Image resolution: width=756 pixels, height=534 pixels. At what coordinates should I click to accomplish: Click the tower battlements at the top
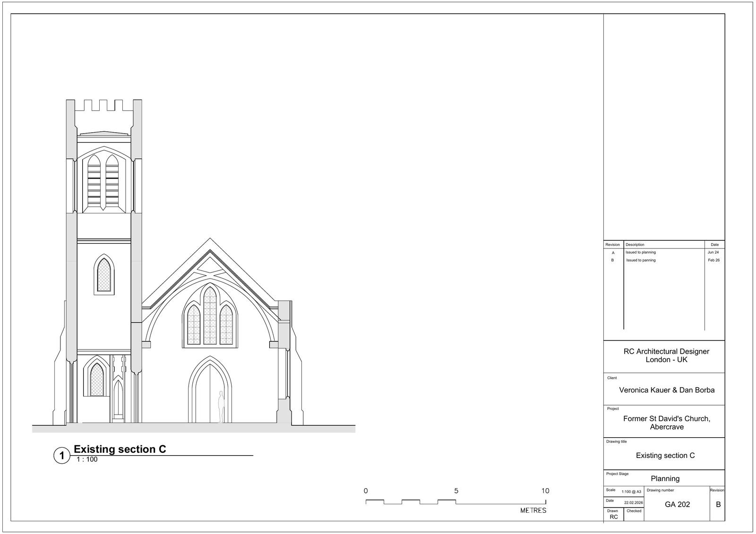(x=103, y=106)
